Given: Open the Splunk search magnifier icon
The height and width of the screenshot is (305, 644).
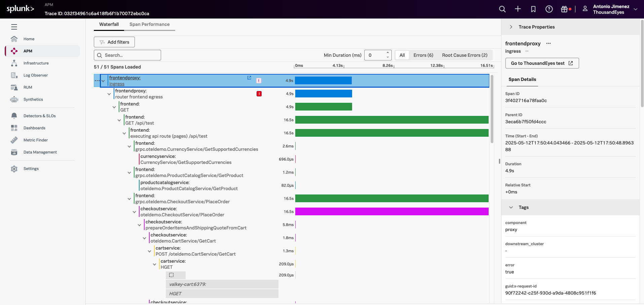Looking at the screenshot, I should pos(502,9).
